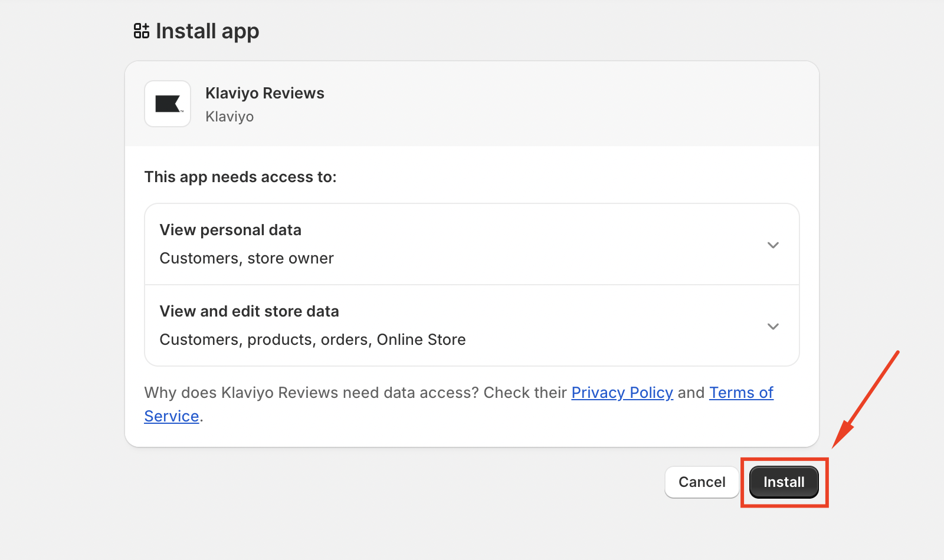Viewport: 944px width, 560px height.
Task: Click the View personal data title
Action: (x=230, y=230)
